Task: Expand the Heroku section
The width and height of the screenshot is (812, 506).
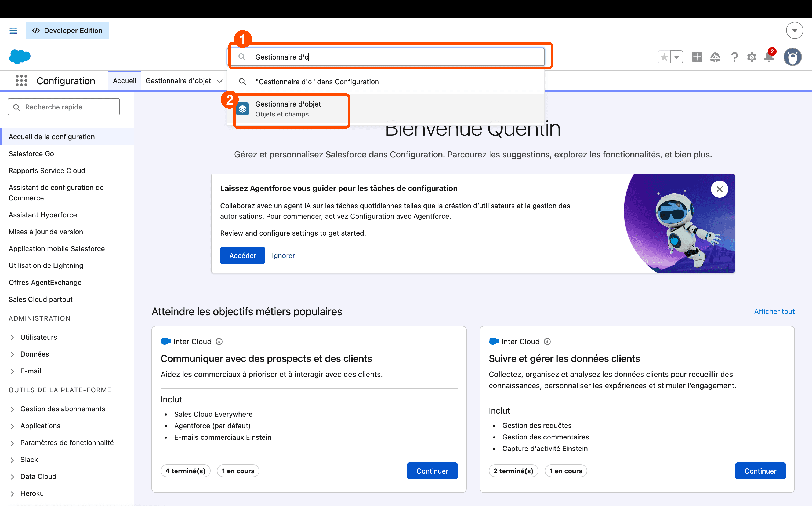Action: [x=12, y=493]
